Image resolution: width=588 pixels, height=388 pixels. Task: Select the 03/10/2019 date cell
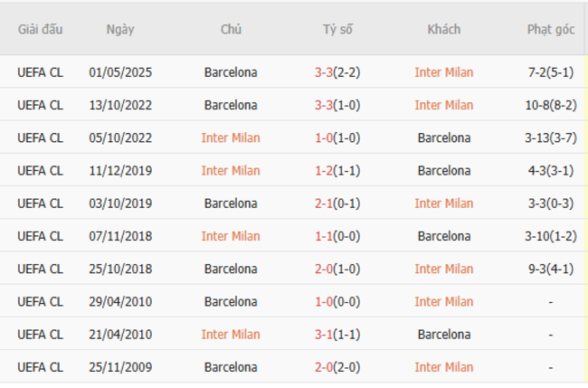[119, 203]
